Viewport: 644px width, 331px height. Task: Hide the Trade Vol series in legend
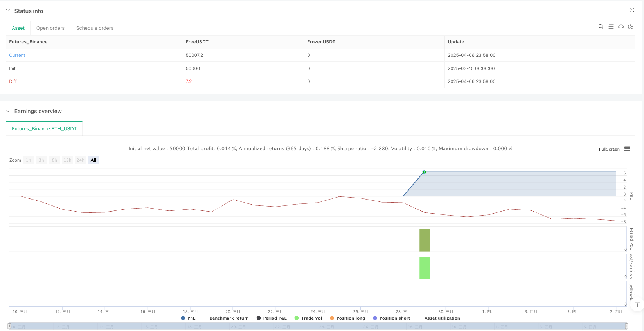(x=308, y=318)
